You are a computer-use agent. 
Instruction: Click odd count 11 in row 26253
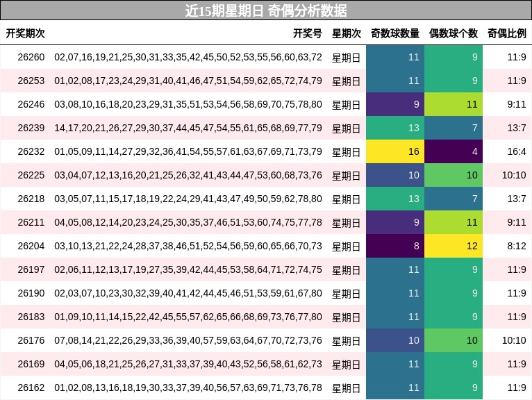click(395, 81)
